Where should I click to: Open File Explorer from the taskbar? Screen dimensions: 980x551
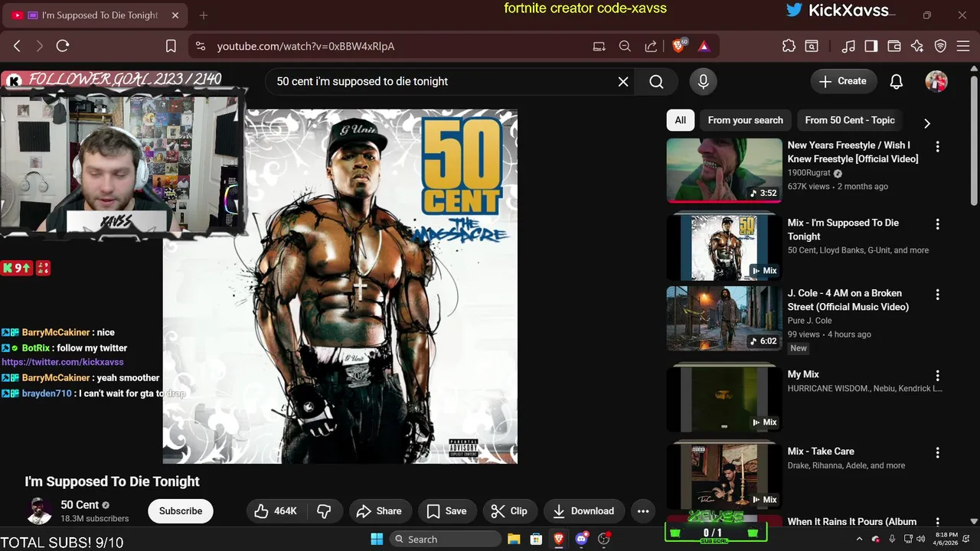(514, 539)
